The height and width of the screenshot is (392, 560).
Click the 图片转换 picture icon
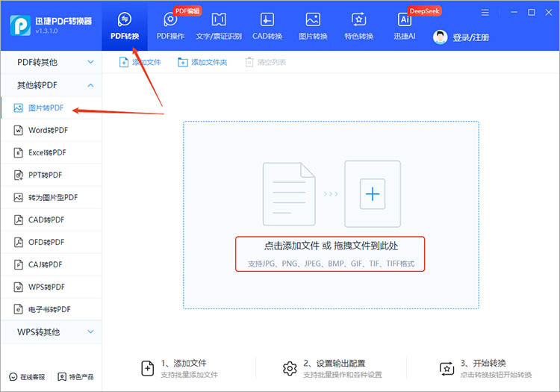click(313, 19)
